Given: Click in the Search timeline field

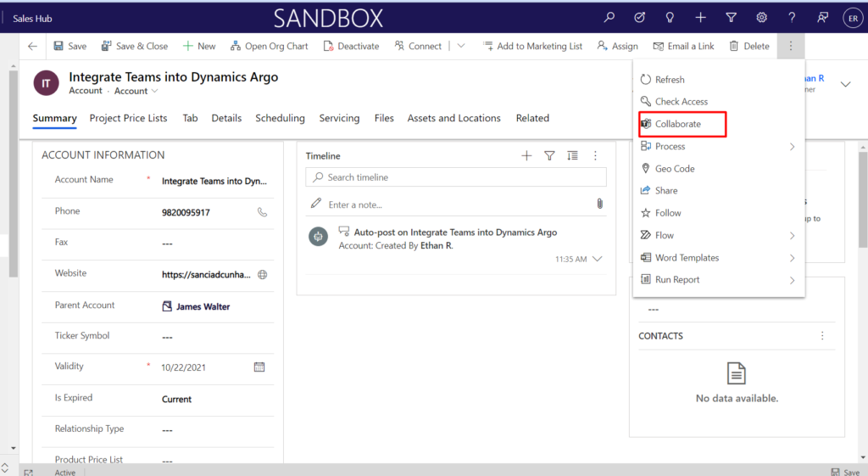Looking at the screenshot, I should coord(455,177).
